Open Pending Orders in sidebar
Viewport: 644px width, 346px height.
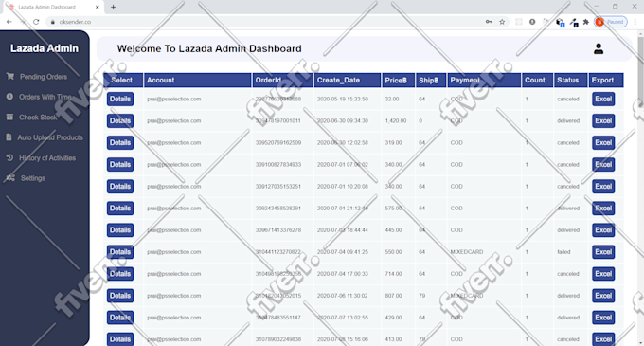44,77
